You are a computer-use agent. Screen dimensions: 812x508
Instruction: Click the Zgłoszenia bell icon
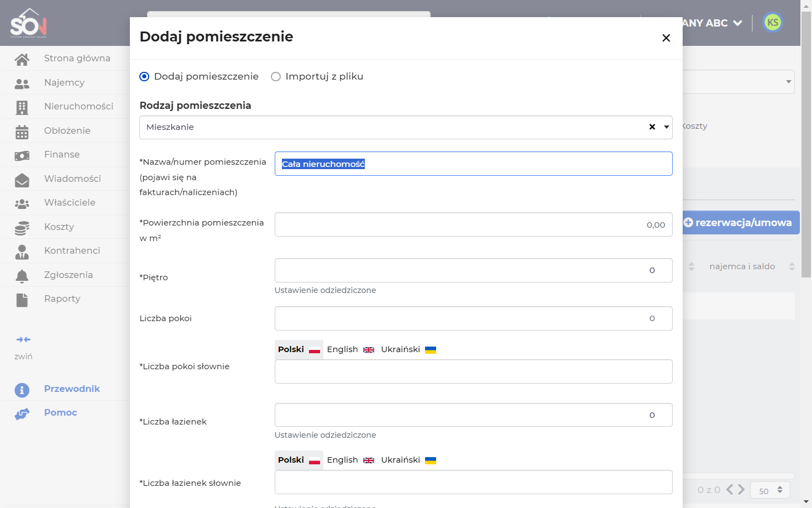tap(22, 276)
